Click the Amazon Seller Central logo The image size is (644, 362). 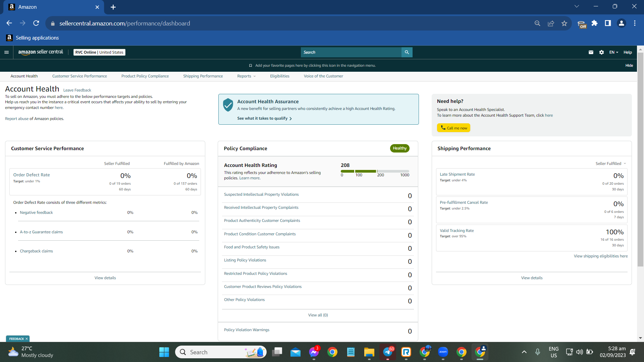click(x=41, y=52)
